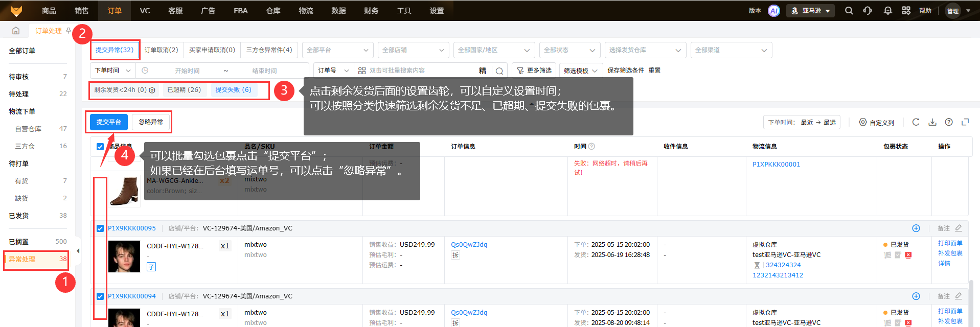This screenshot has width=980, height=327.
Task: Open the 仓库 top menu
Action: coord(273,11)
